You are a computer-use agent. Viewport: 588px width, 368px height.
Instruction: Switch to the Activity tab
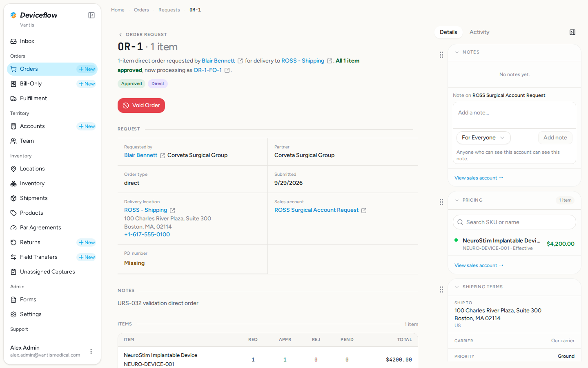click(x=479, y=32)
